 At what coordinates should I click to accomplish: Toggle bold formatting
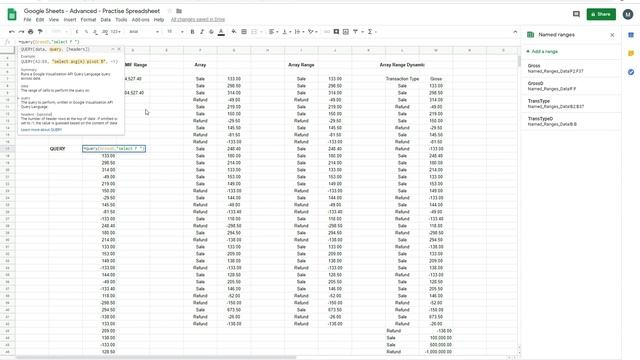192,31
